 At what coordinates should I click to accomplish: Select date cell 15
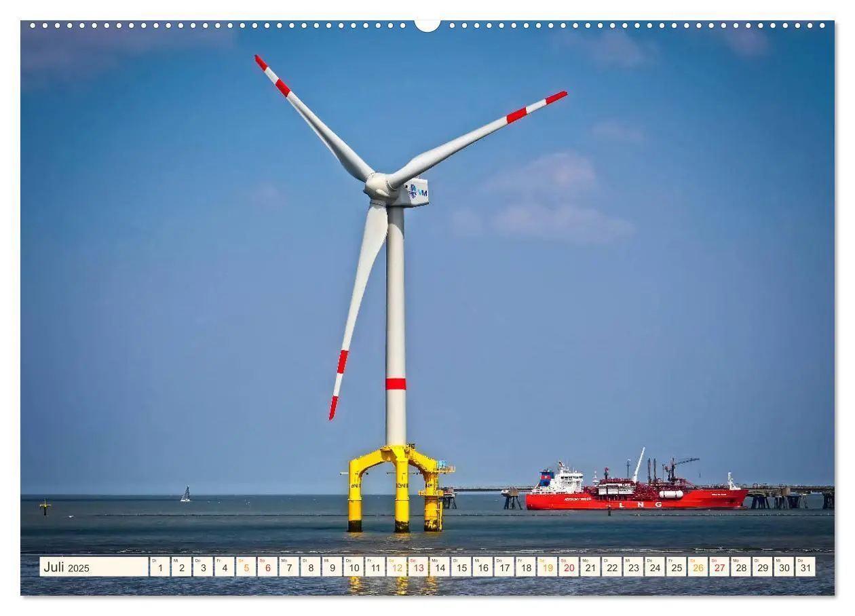pos(461,567)
